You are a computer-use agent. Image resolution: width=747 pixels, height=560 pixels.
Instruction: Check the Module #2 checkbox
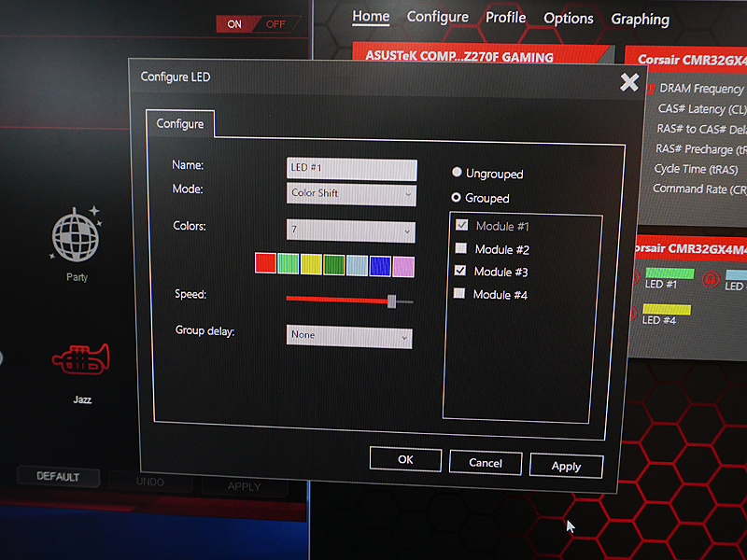pos(460,248)
